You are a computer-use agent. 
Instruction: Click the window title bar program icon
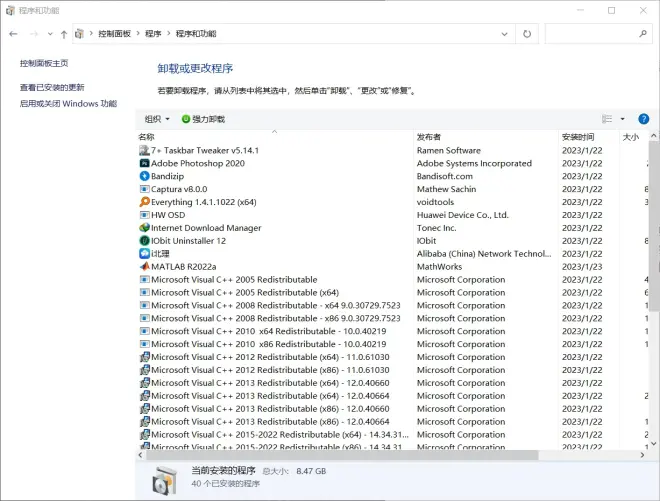[x=11, y=11]
